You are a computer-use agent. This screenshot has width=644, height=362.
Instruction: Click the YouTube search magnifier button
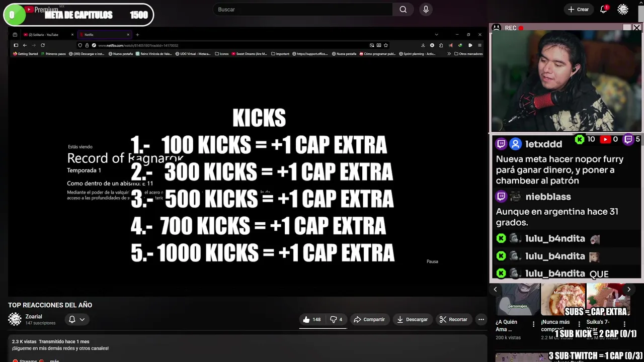(x=403, y=10)
